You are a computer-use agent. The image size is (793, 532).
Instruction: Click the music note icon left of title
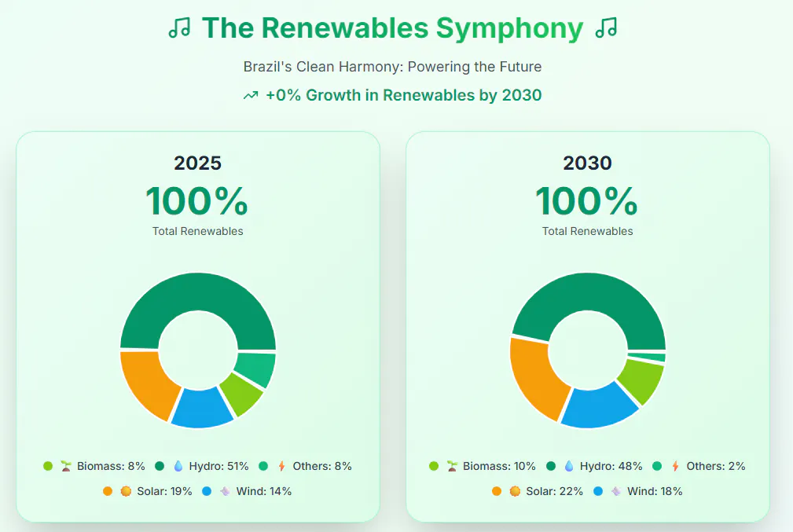point(179,28)
